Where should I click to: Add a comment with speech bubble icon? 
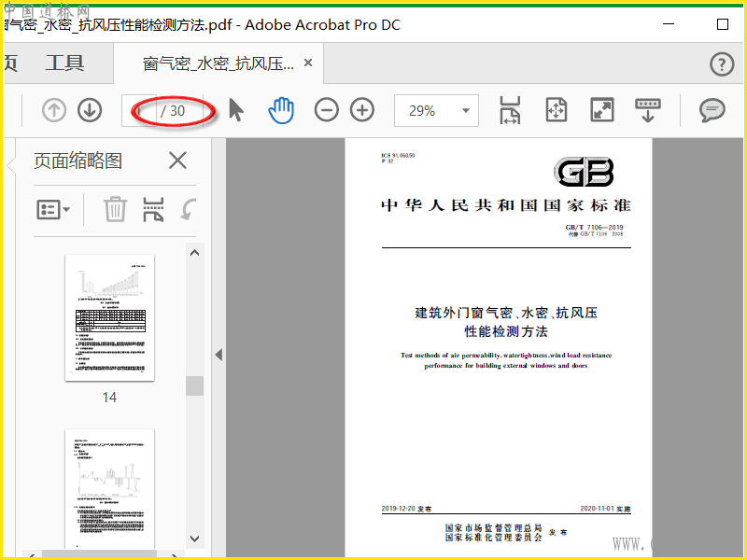pos(712,110)
